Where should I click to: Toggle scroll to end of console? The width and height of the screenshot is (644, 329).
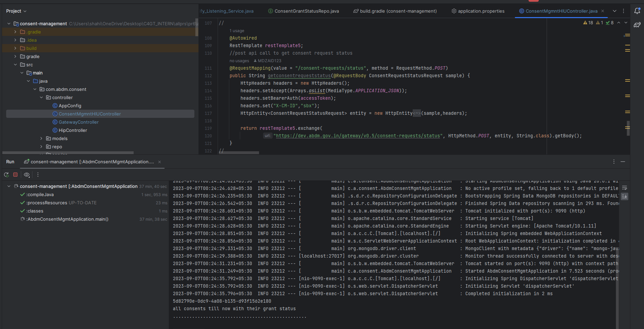click(x=625, y=196)
